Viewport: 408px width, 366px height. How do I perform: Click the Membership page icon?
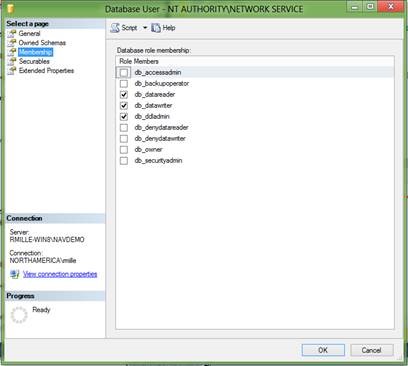tap(12, 52)
